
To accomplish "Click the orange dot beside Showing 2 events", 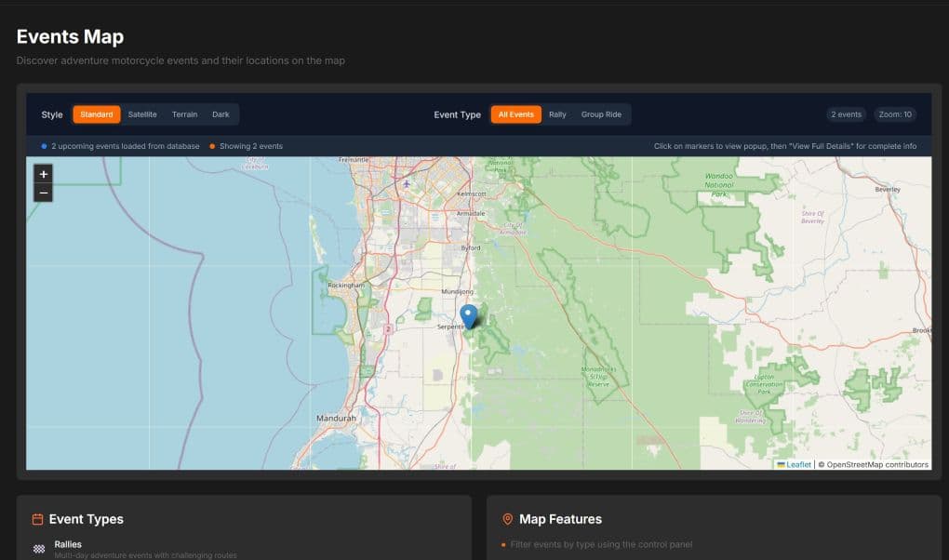I will (x=214, y=146).
